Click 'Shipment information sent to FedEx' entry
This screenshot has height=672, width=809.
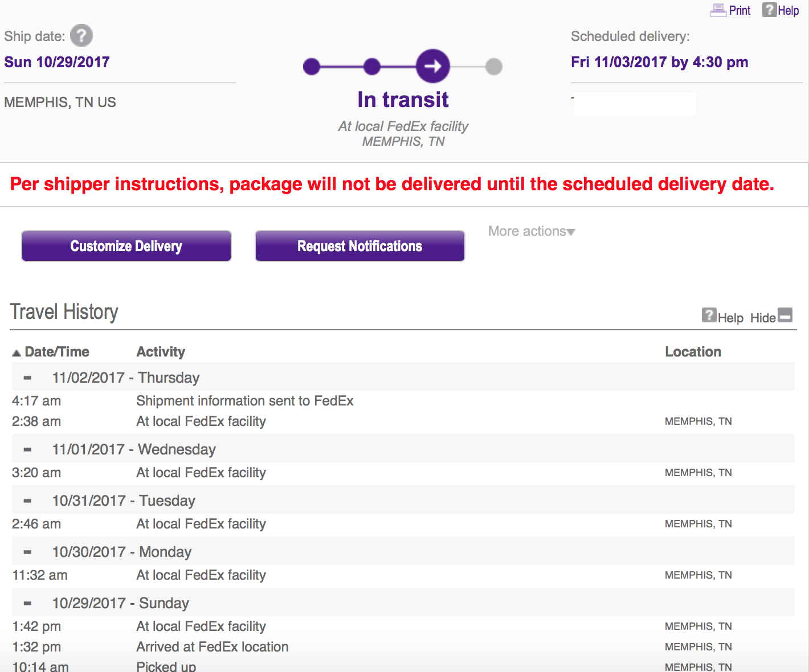point(245,401)
